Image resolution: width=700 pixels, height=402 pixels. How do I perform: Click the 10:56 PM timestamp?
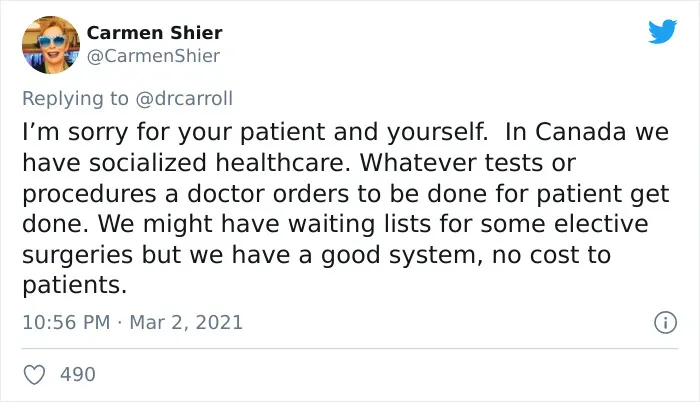tap(66, 322)
